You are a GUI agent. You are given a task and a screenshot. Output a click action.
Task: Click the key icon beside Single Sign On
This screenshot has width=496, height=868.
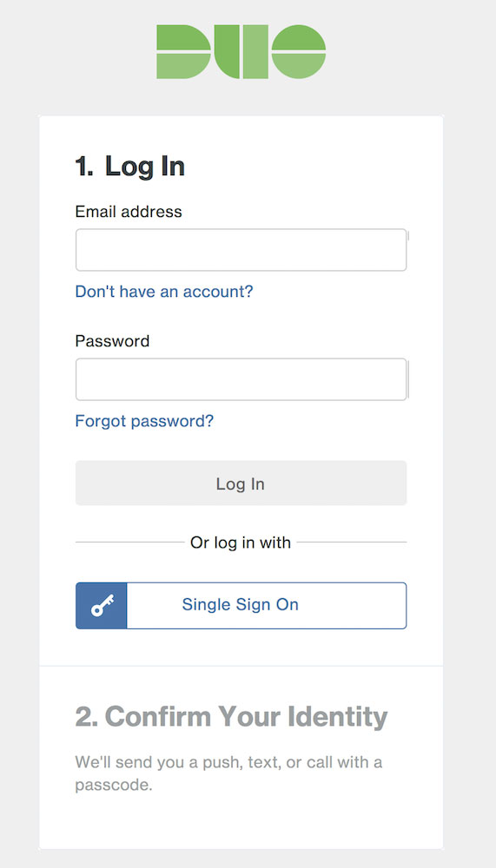(102, 605)
